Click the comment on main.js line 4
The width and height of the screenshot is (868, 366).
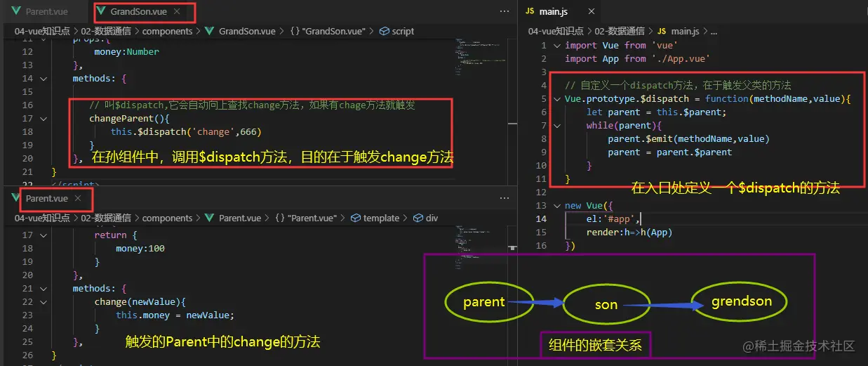coord(677,86)
